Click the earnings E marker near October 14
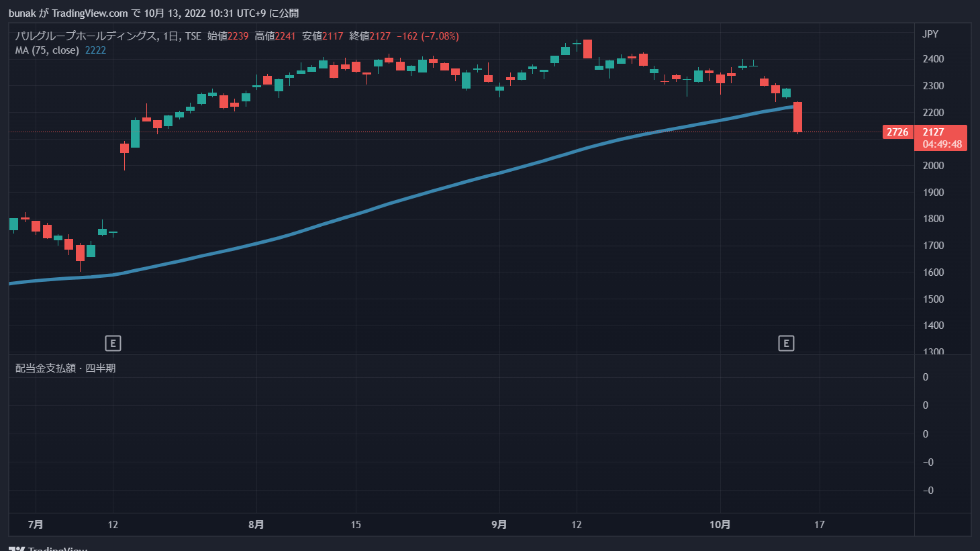 [786, 344]
